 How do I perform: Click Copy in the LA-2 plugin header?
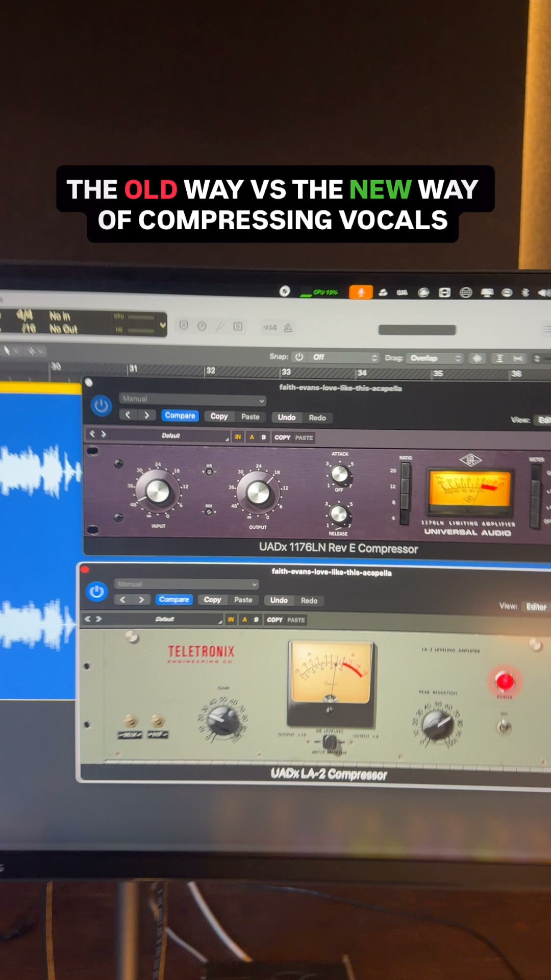point(212,600)
